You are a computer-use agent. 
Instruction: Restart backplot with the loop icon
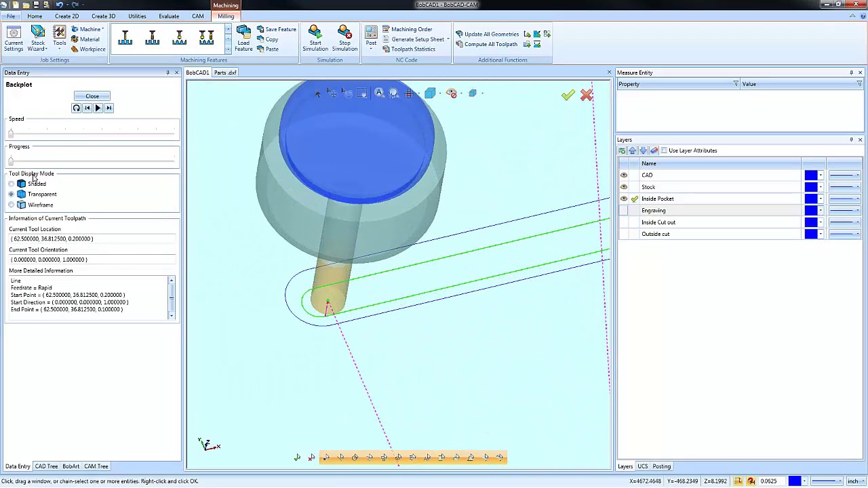click(x=76, y=108)
